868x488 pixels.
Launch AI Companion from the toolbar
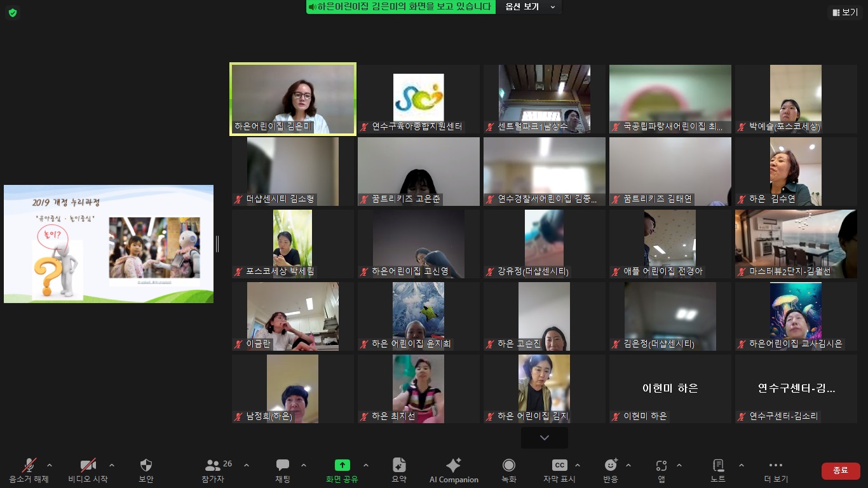click(454, 471)
